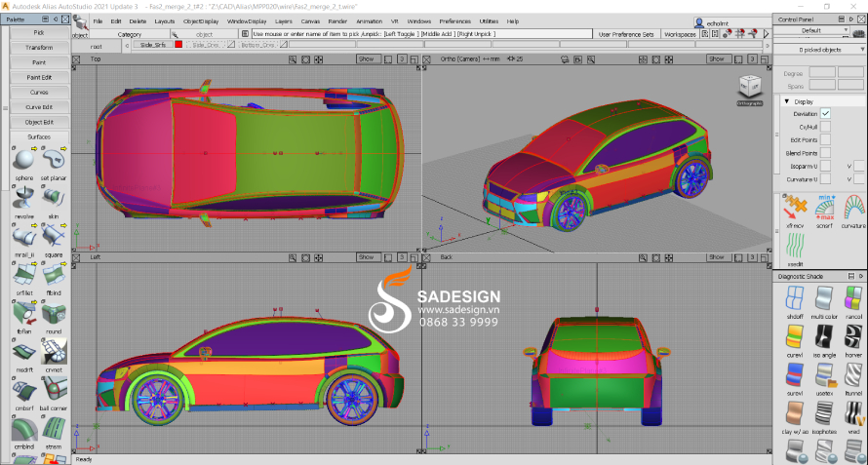Enable the isophotes shade

(824, 413)
